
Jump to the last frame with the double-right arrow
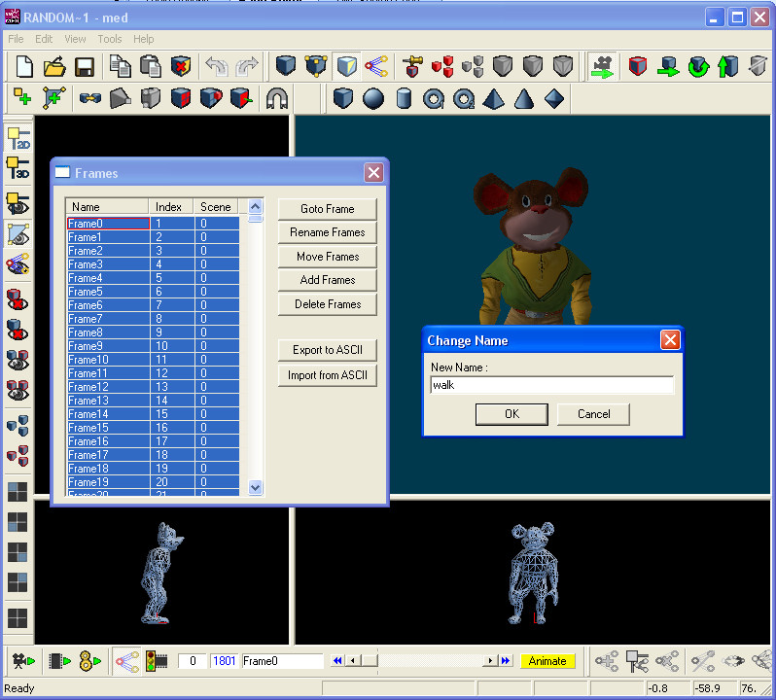[x=506, y=661]
